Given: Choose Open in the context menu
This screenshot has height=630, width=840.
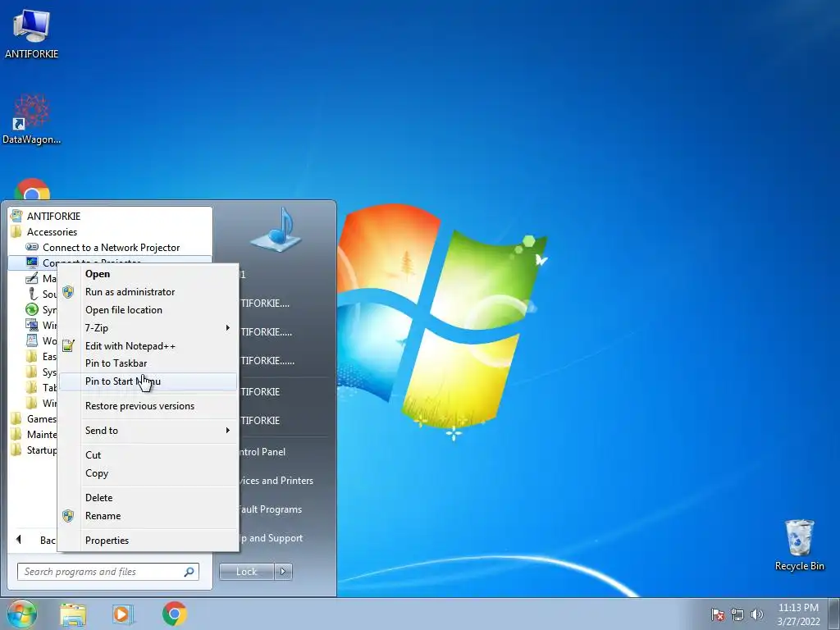Looking at the screenshot, I should pos(148,274).
